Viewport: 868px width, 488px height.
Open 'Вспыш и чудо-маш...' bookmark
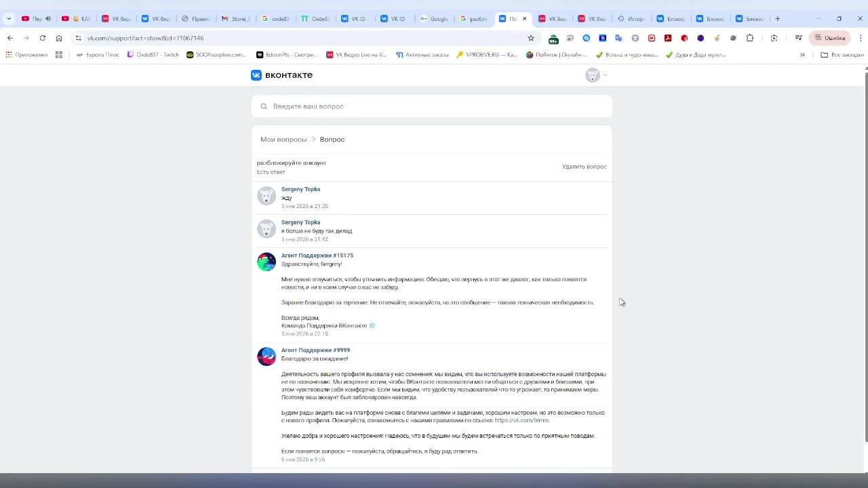coord(627,54)
